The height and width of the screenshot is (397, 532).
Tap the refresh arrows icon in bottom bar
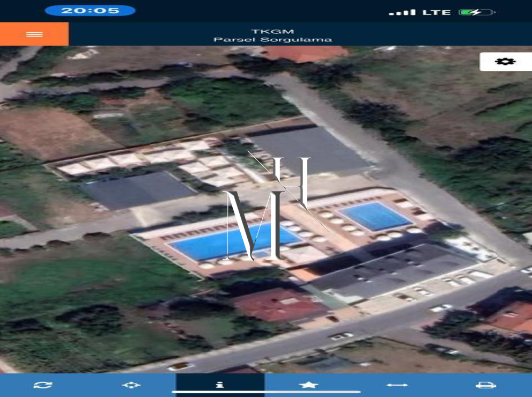click(43, 385)
